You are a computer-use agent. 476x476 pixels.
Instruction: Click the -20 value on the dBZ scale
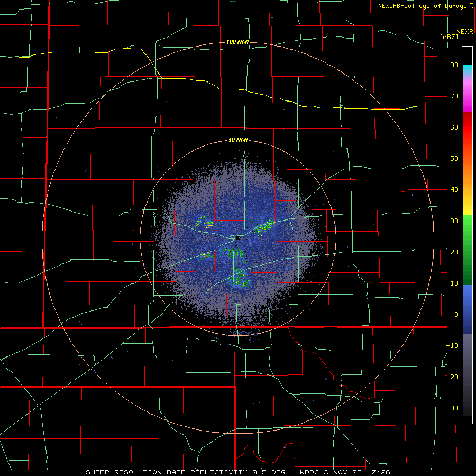[x=452, y=377]
